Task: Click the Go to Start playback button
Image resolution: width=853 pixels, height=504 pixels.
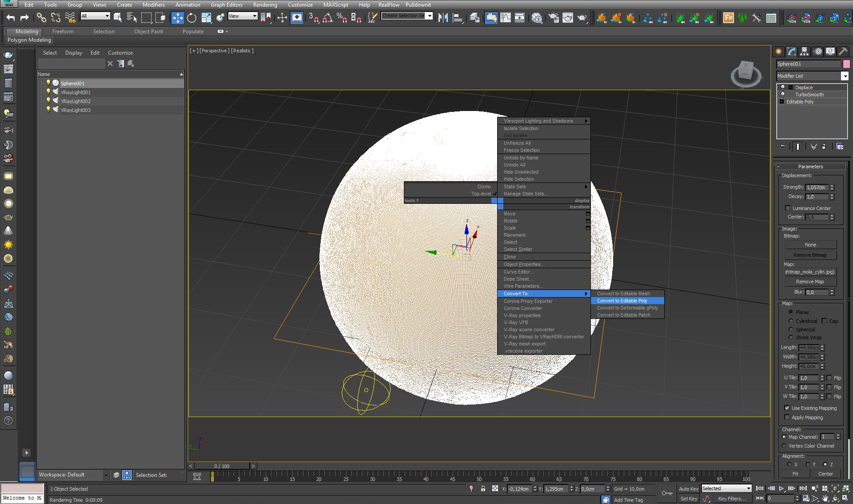Action: (760, 488)
